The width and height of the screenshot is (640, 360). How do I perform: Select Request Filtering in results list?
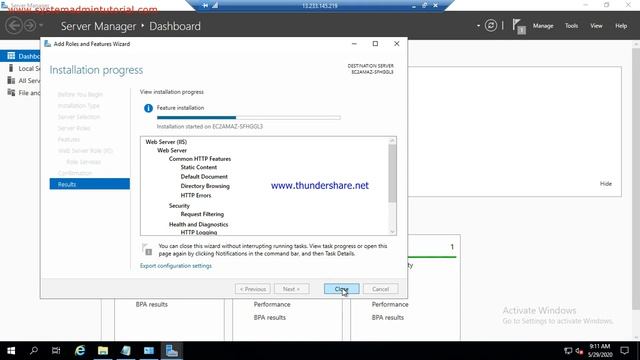(x=202, y=214)
